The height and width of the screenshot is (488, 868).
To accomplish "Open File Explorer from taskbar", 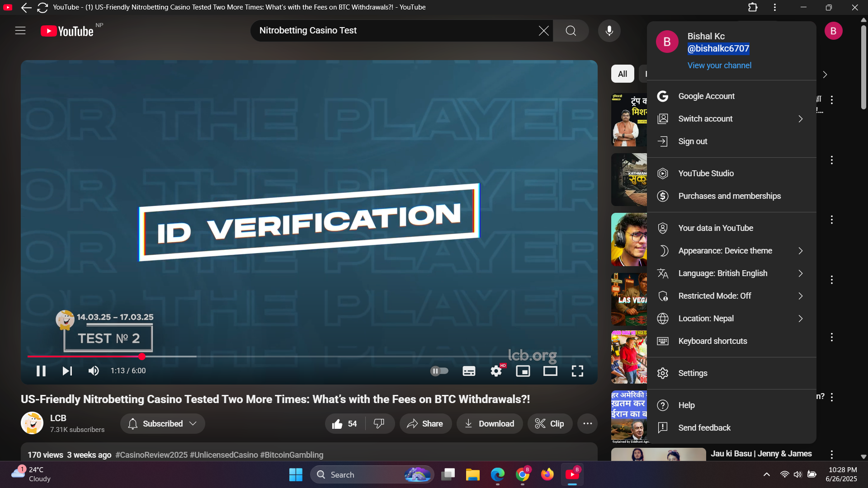I will tap(472, 474).
